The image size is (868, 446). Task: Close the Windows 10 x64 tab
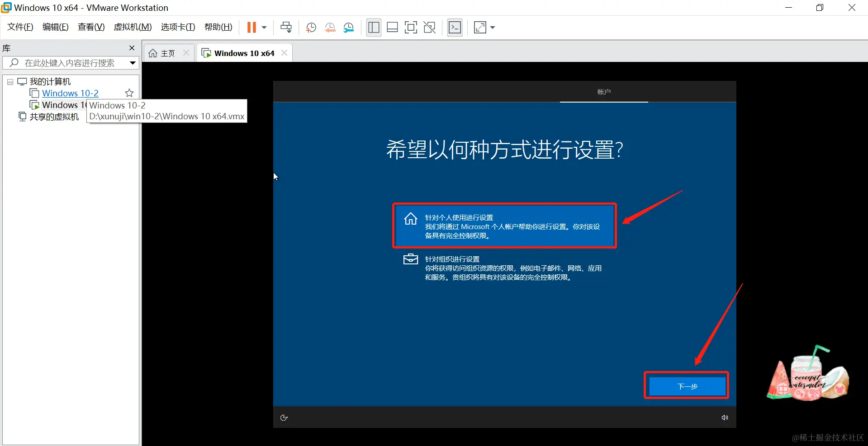coord(284,53)
